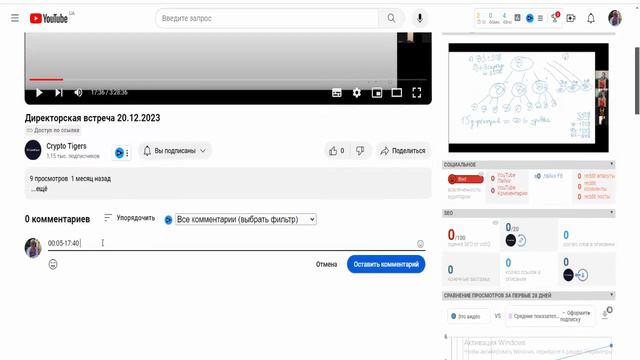Screen dimensions: 640x360
Task: Go to YouTube home via logo
Action: [49, 18]
